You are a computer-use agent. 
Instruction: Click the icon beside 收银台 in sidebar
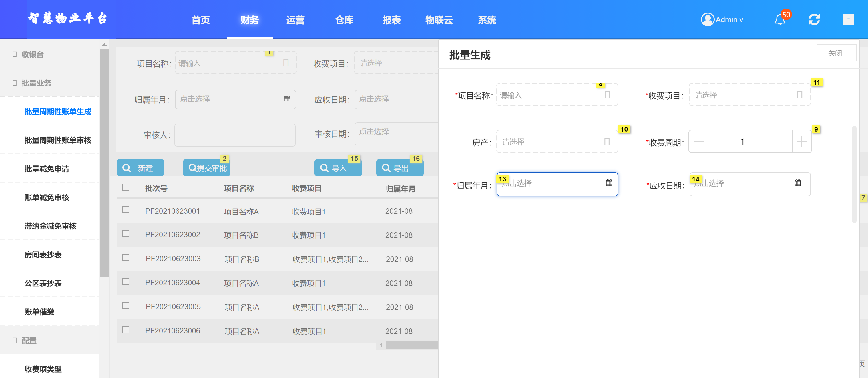15,54
